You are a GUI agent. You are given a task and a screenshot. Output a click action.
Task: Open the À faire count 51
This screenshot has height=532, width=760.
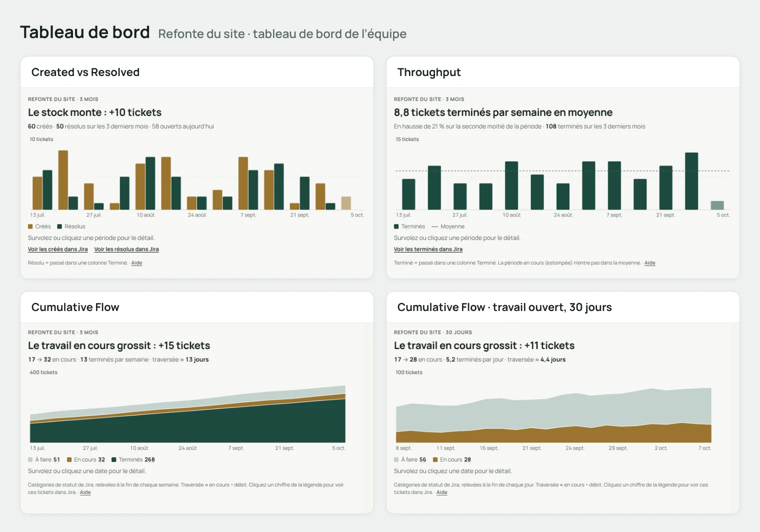pyautogui.click(x=56, y=459)
